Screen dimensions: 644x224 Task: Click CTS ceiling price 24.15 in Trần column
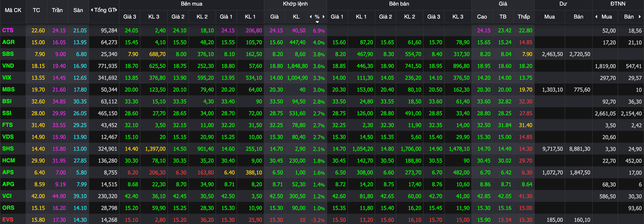click(x=59, y=30)
